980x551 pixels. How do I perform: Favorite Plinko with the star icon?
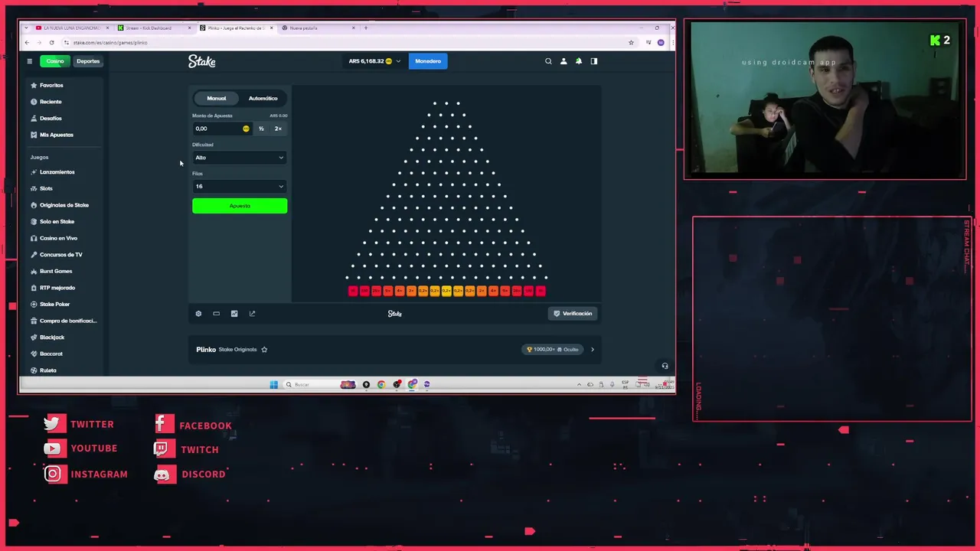[264, 350]
